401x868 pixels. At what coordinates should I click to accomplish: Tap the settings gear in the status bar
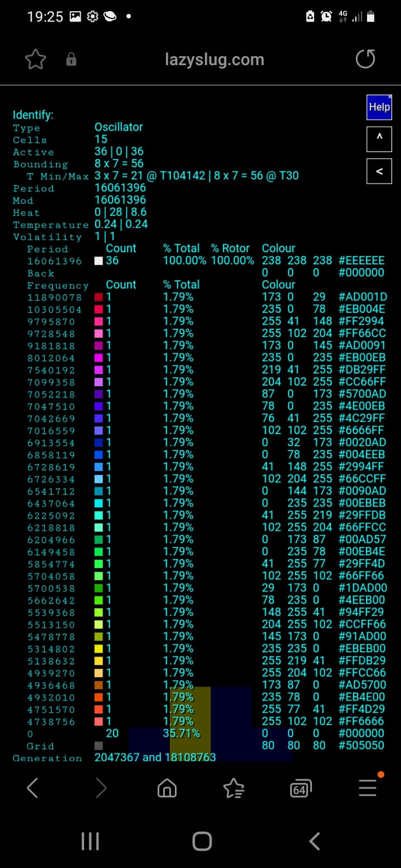[92, 17]
